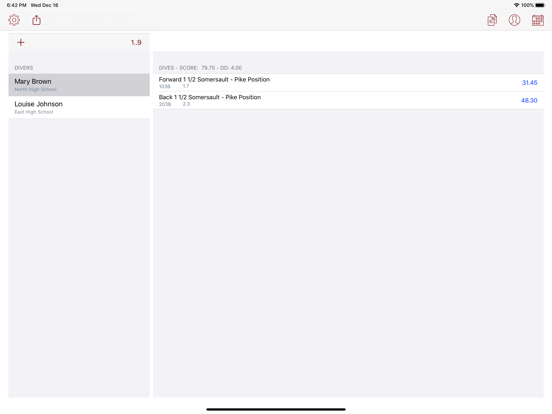
Task: Open the settings gear icon
Action: pos(14,20)
